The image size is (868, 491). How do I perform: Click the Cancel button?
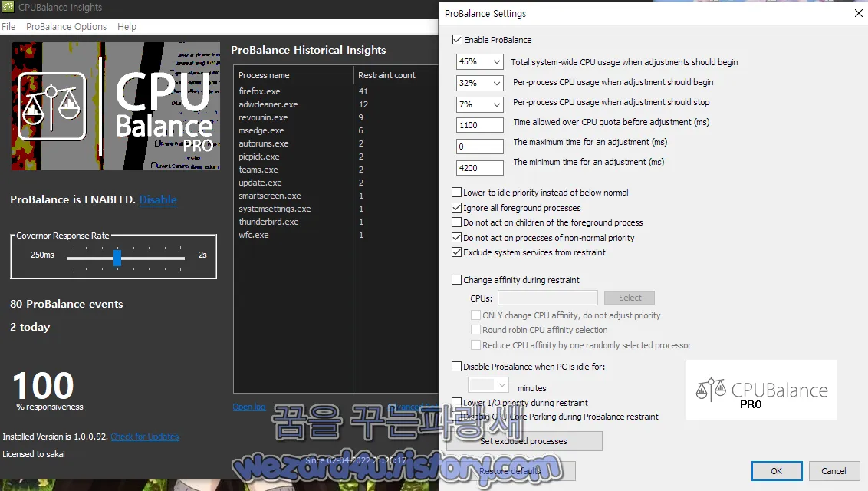833,471
